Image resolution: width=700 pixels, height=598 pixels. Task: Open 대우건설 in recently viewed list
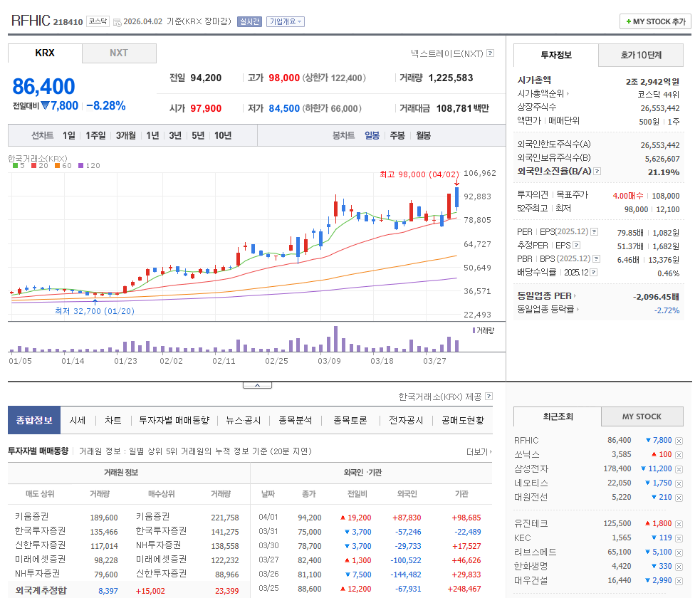click(x=531, y=580)
